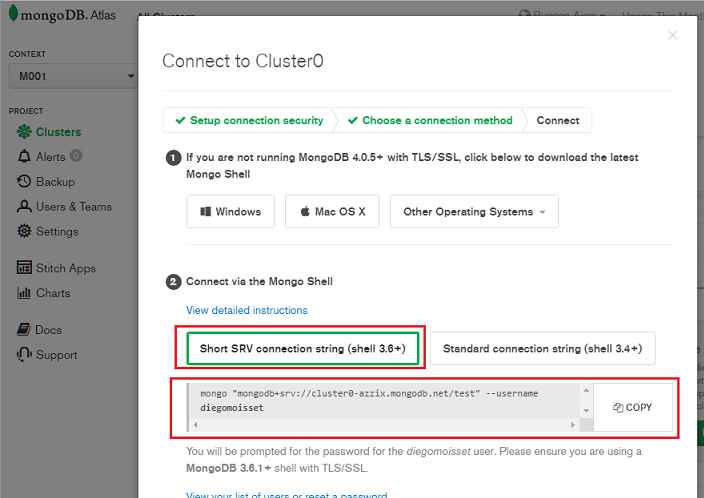This screenshot has width=704, height=498.
Task: Click the Backup clock icon
Action: [x=24, y=181]
